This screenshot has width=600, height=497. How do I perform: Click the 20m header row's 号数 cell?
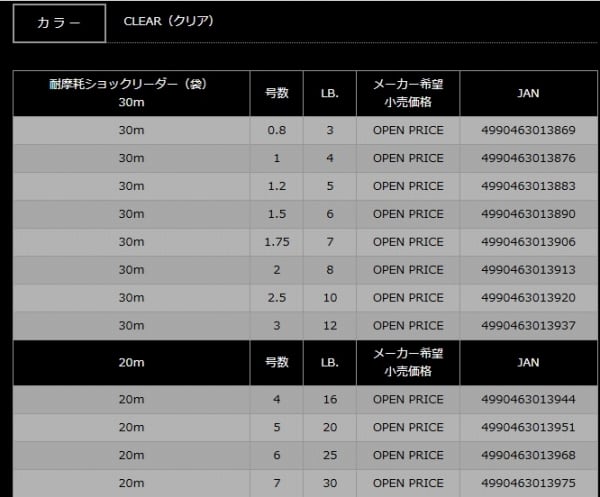[x=276, y=362]
